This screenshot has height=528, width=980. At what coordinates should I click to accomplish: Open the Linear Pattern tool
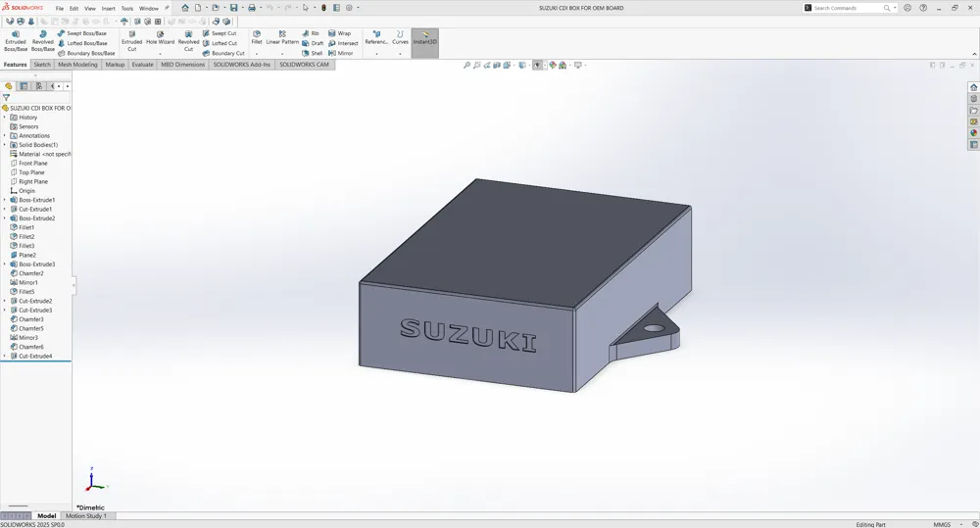282,37
